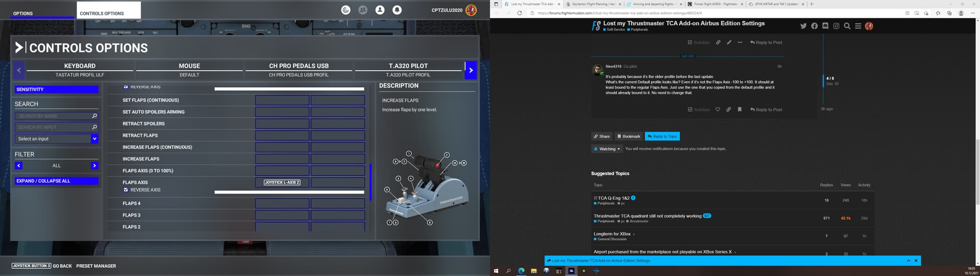Click the blue Reply to Topic button
This screenshot has width=980, height=276.
662,136
